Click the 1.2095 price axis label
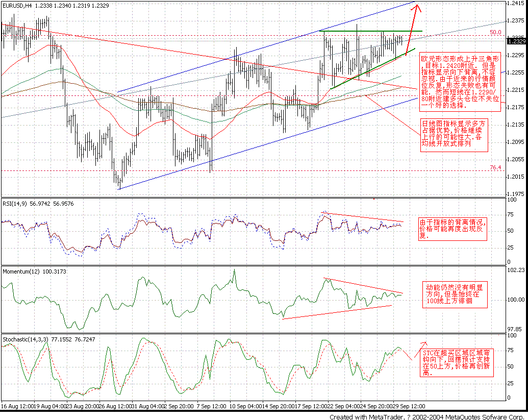 click(517, 142)
